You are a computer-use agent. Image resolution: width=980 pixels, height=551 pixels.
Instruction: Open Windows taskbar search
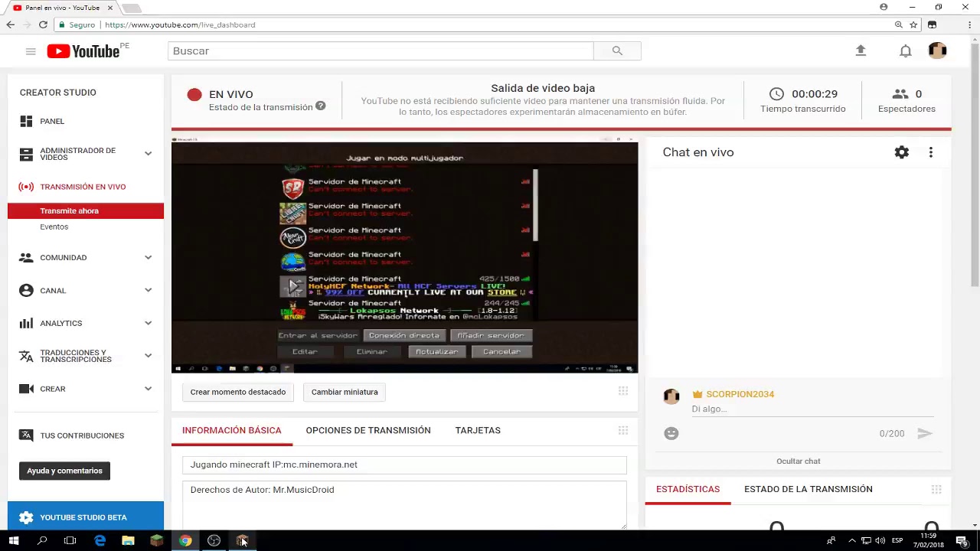pos(42,541)
